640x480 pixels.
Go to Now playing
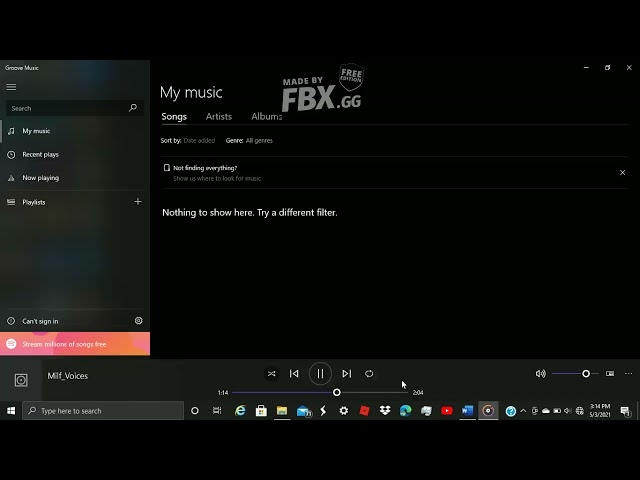click(75, 178)
